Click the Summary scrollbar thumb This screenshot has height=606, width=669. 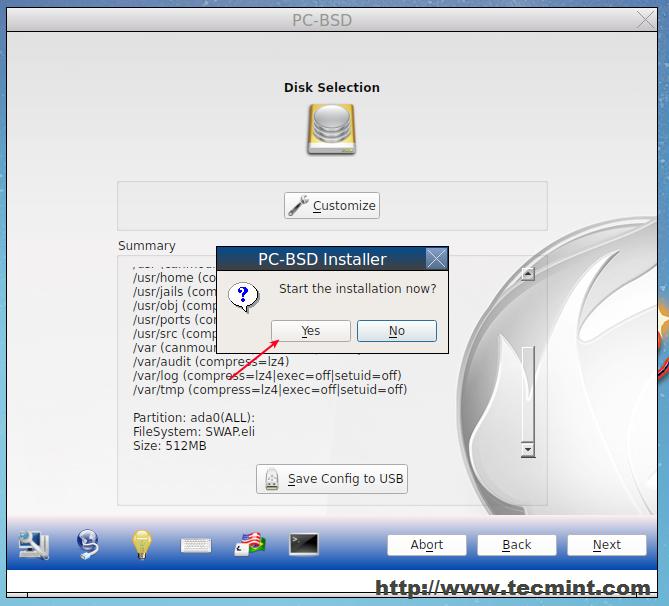tap(528, 394)
